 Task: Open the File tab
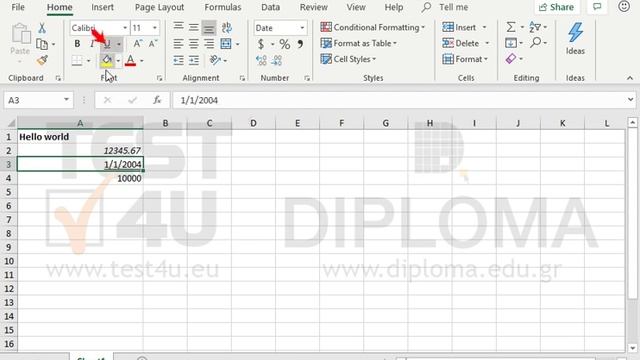[18, 7]
